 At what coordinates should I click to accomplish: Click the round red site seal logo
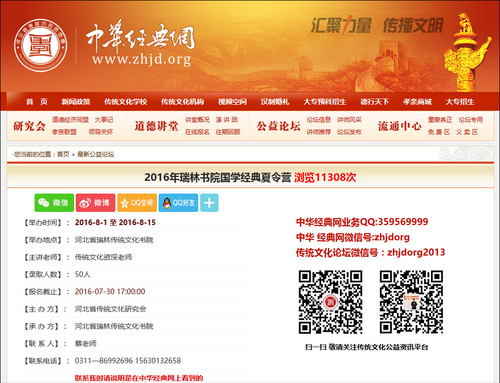[x=41, y=45]
